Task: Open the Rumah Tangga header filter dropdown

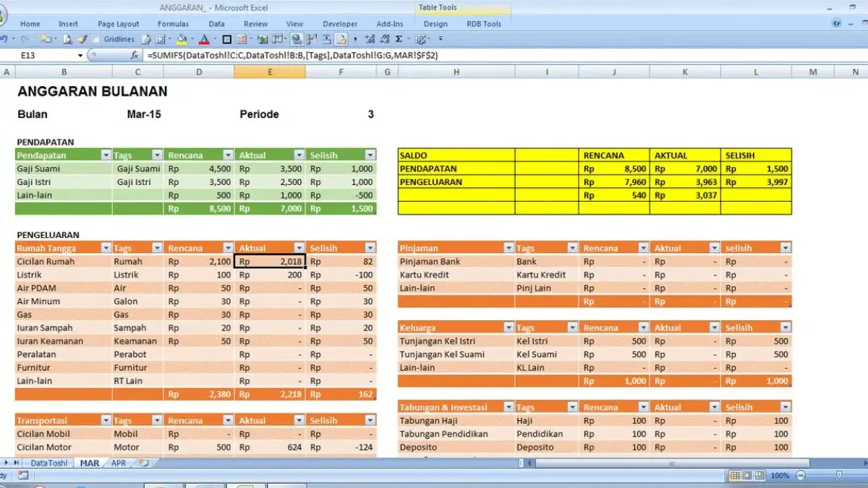Action: point(106,248)
